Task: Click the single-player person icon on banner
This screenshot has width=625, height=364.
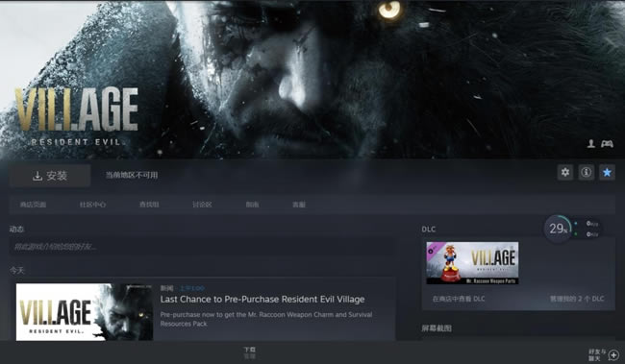Action: point(591,143)
